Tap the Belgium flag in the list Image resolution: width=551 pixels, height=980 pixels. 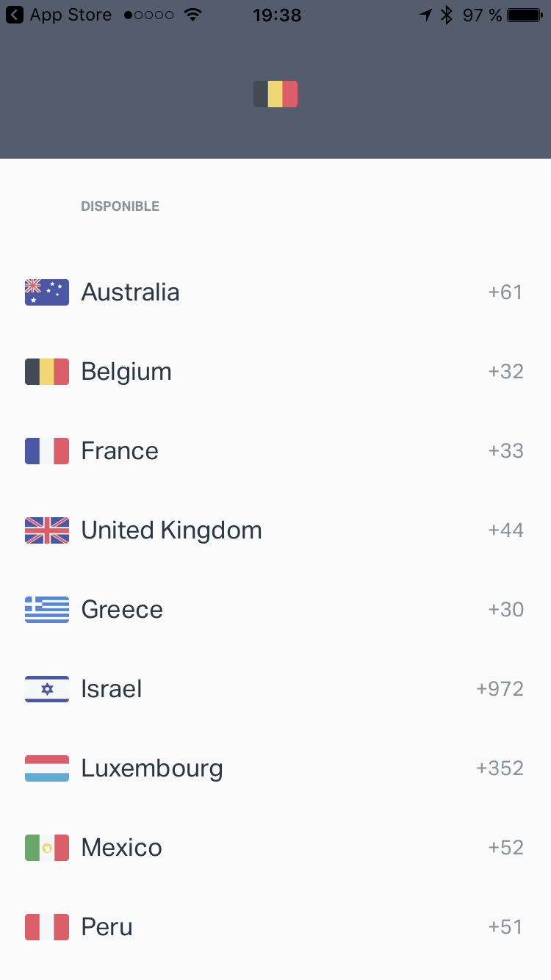[x=47, y=372]
